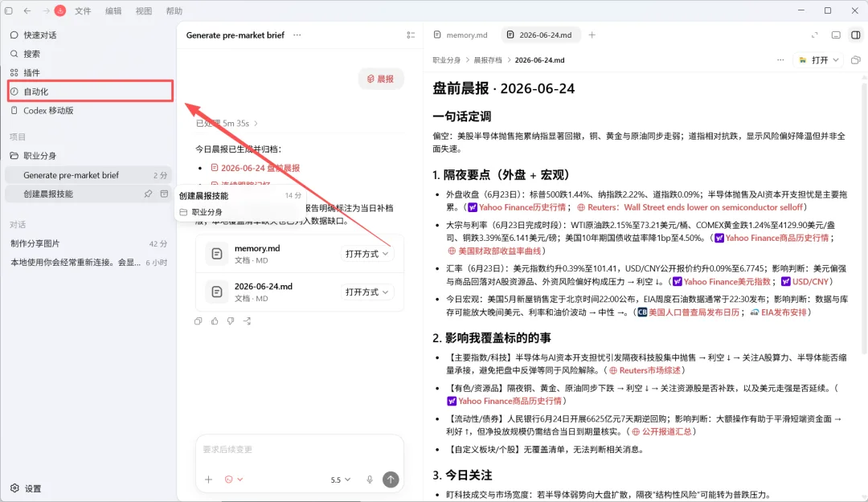
Task: Open the 本地使用你会经常重新连接 conversation
Action: coord(88,263)
